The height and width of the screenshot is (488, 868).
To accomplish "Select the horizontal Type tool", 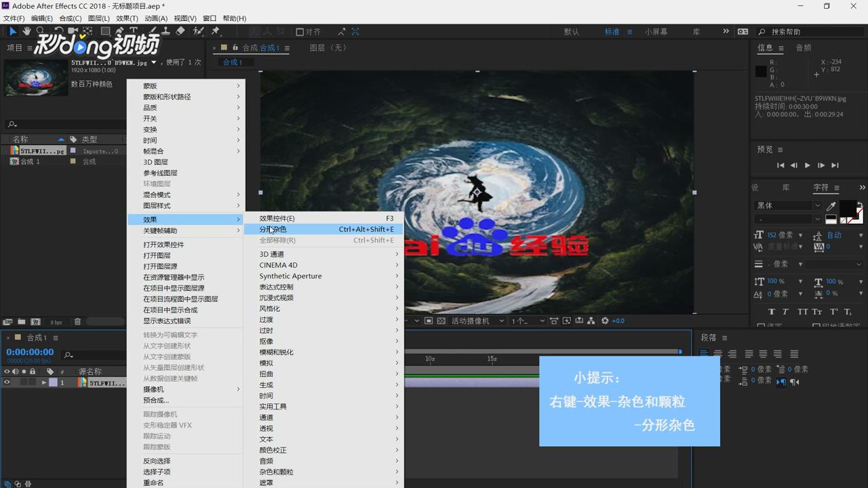I will click(x=134, y=31).
